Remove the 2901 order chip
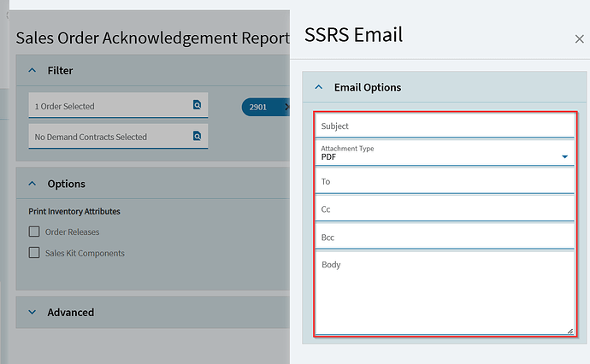This screenshot has height=364, width=590. click(x=286, y=107)
